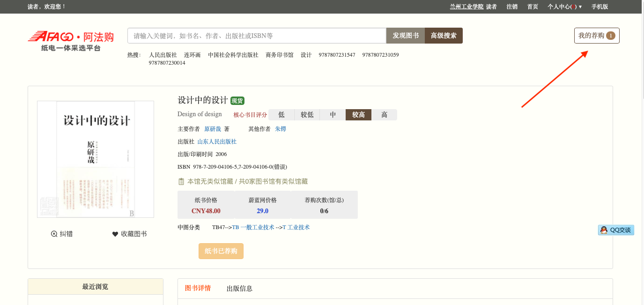The height and width of the screenshot is (305, 644).
Task: Open the QQ交谈 chat widget
Action: tap(616, 230)
